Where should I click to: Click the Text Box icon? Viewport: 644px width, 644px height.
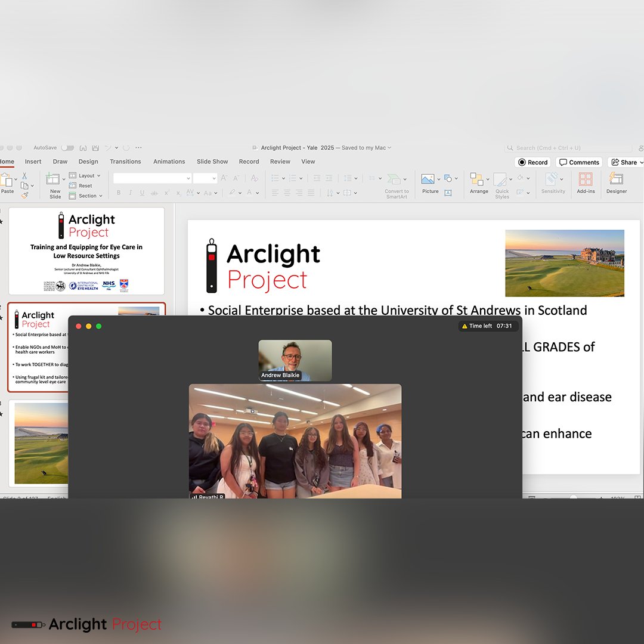click(448, 193)
